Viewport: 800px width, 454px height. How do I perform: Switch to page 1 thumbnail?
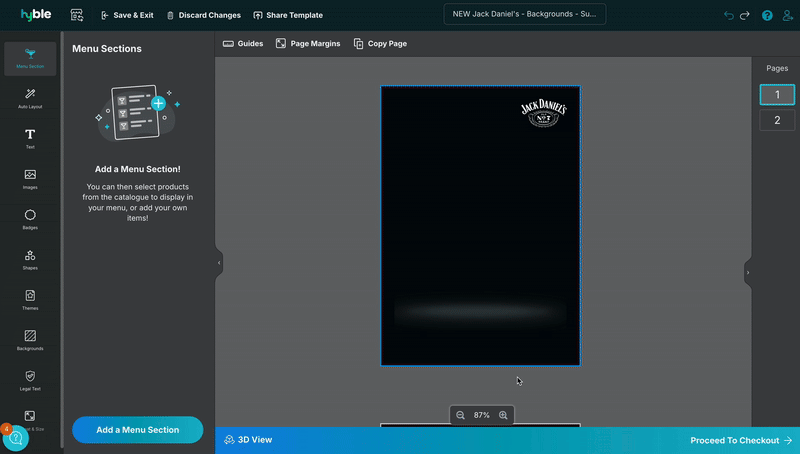[x=777, y=94]
